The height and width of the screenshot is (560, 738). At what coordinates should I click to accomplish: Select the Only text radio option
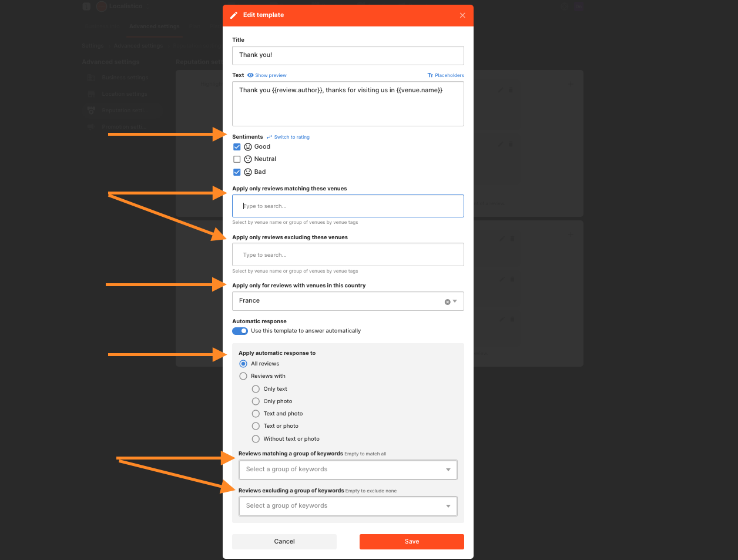point(256,389)
